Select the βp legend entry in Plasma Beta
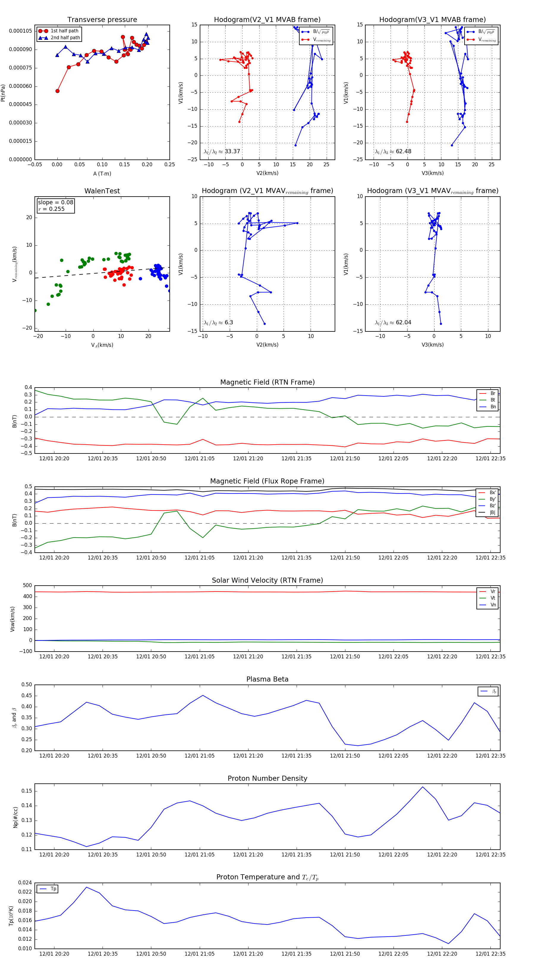The width and height of the screenshot is (535, 980). point(488,691)
